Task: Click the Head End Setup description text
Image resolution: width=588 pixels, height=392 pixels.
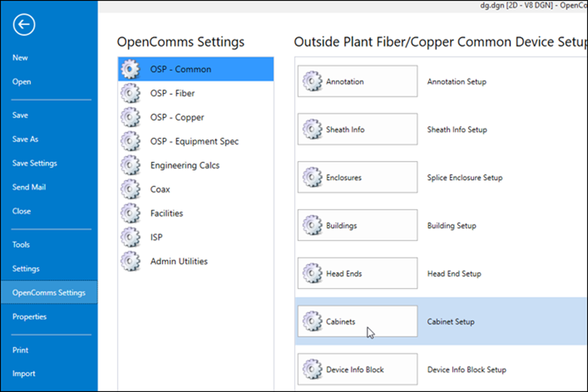Action: pos(454,273)
